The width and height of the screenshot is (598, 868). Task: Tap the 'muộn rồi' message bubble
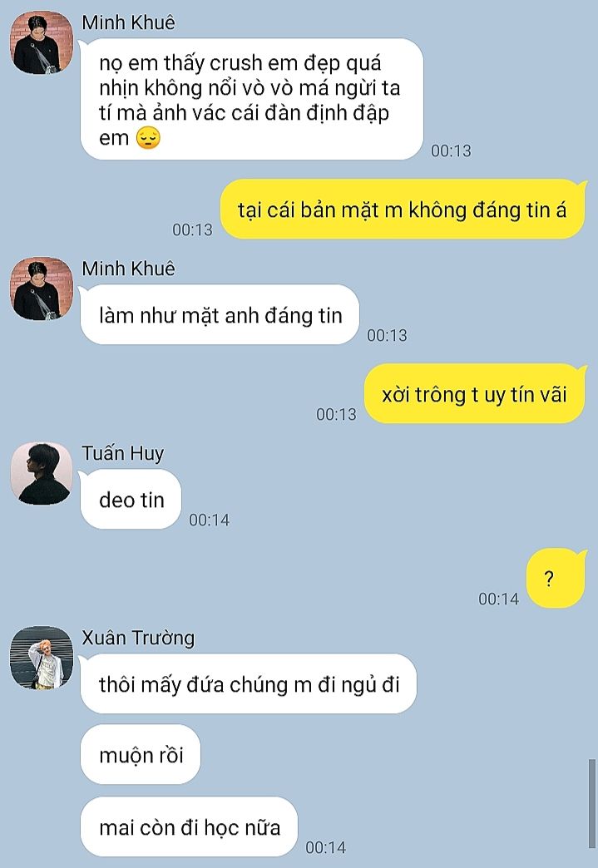point(141,755)
